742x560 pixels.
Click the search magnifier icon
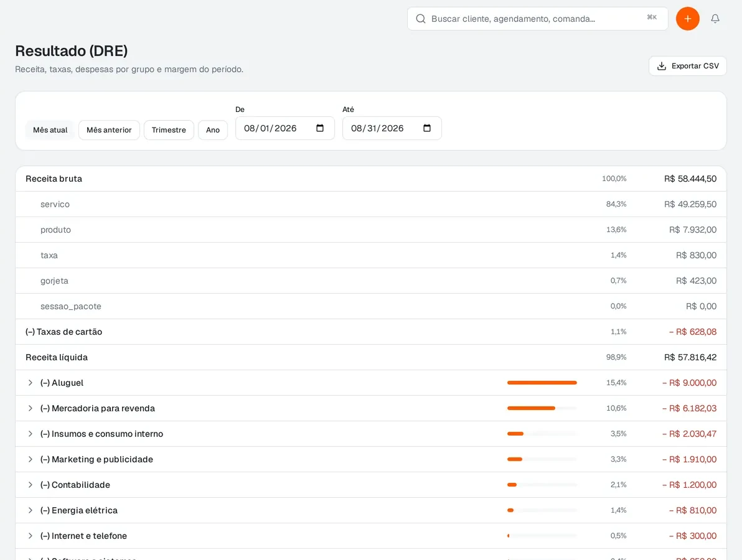420,19
